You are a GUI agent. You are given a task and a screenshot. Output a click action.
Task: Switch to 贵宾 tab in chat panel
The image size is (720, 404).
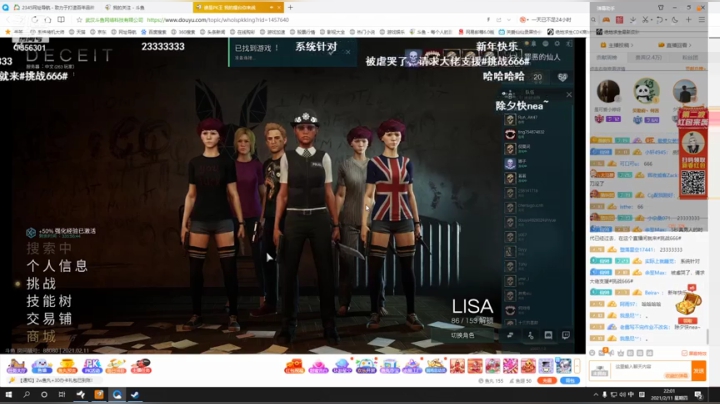click(648, 58)
